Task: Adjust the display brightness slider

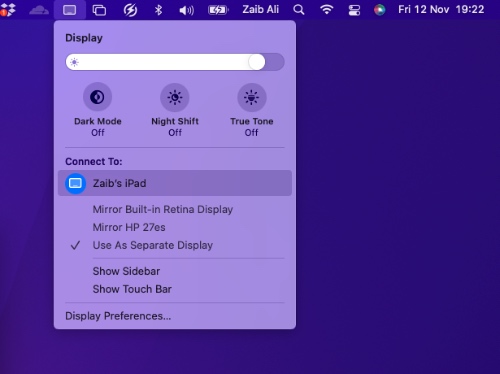Action: (175, 62)
